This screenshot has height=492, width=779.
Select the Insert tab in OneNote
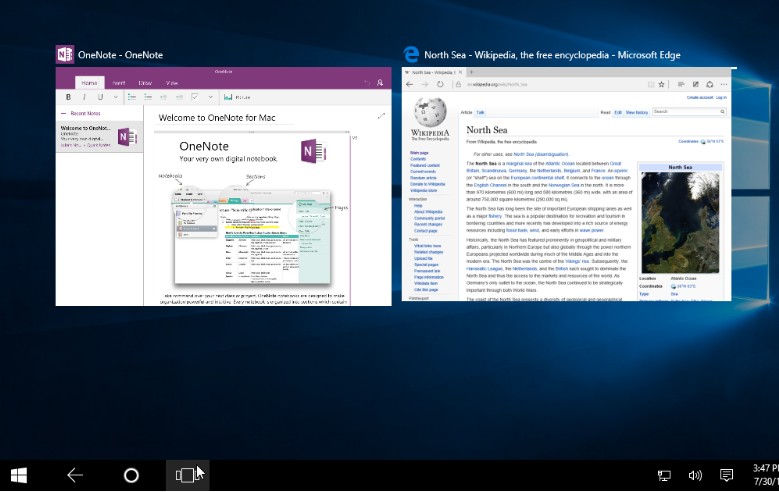coord(119,83)
